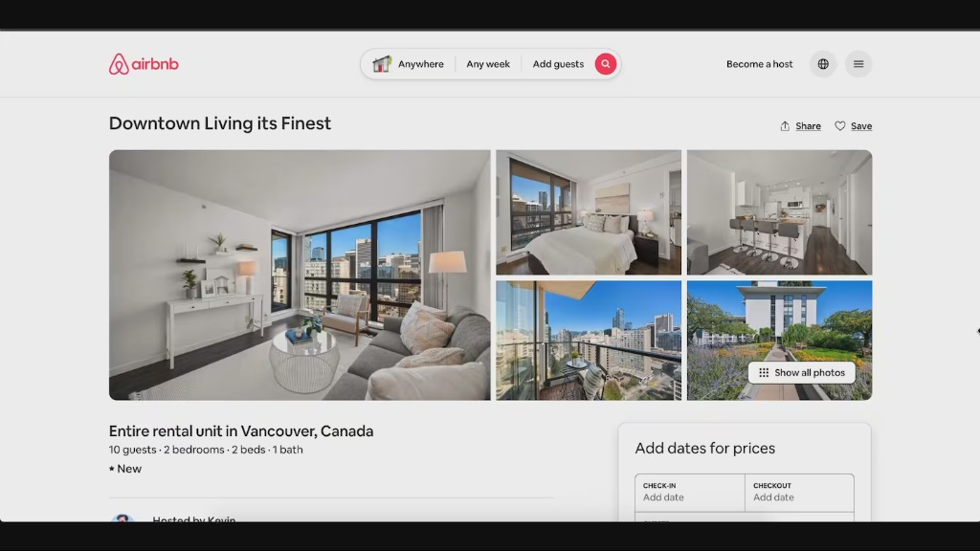Open the hamburger user menu
This screenshot has width=980, height=551.
tap(858, 64)
